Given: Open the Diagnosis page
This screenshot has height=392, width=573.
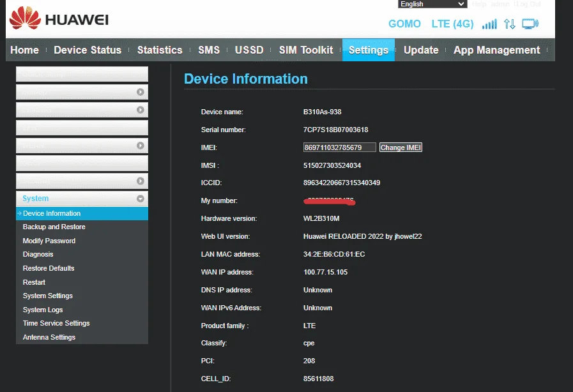Looking at the screenshot, I should coord(38,254).
